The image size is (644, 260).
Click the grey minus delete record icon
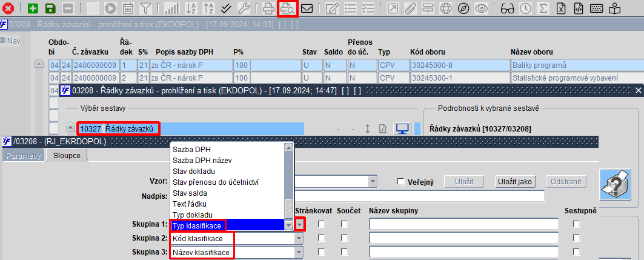click(x=68, y=8)
